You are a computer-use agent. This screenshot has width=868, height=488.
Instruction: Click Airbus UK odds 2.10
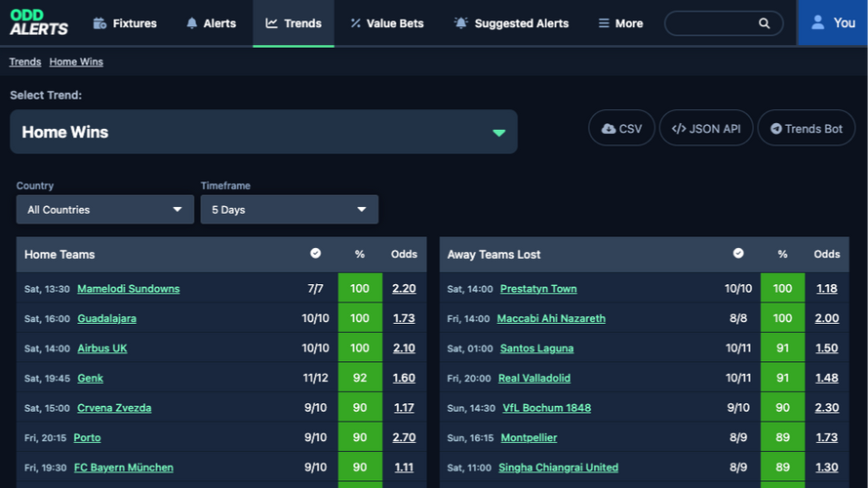404,348
